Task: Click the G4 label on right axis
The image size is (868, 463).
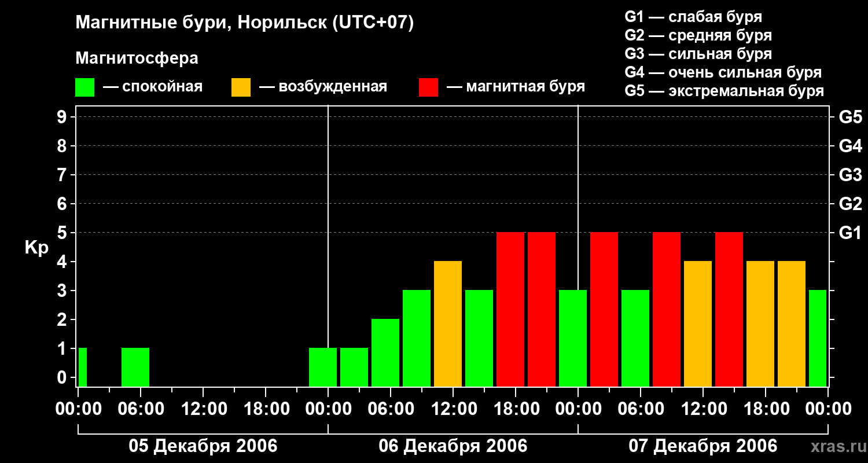Action: (850, 146)
